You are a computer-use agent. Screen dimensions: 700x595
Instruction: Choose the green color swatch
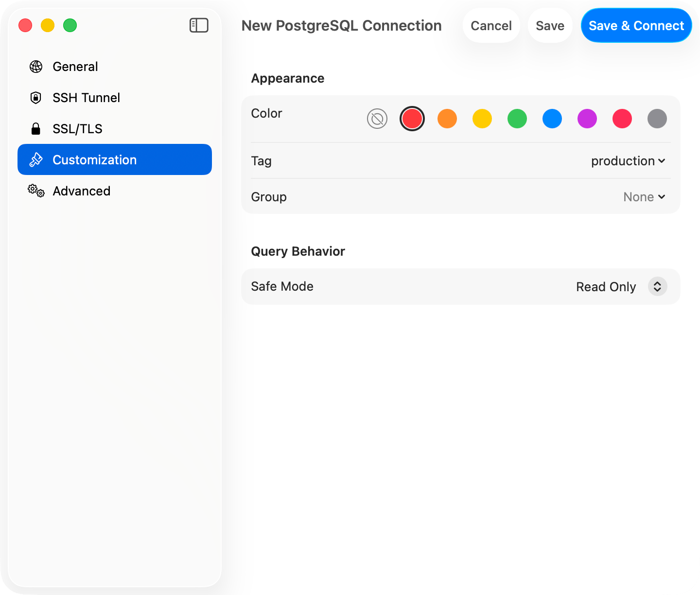[517, 119]
